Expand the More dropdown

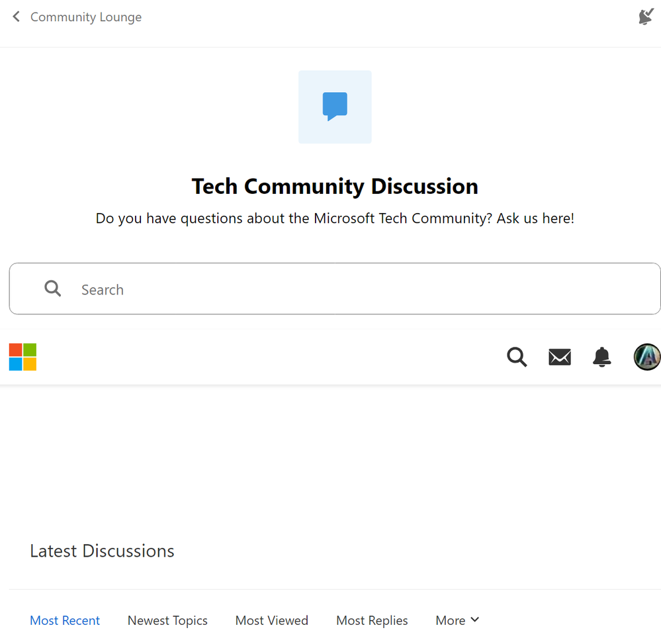458,620
